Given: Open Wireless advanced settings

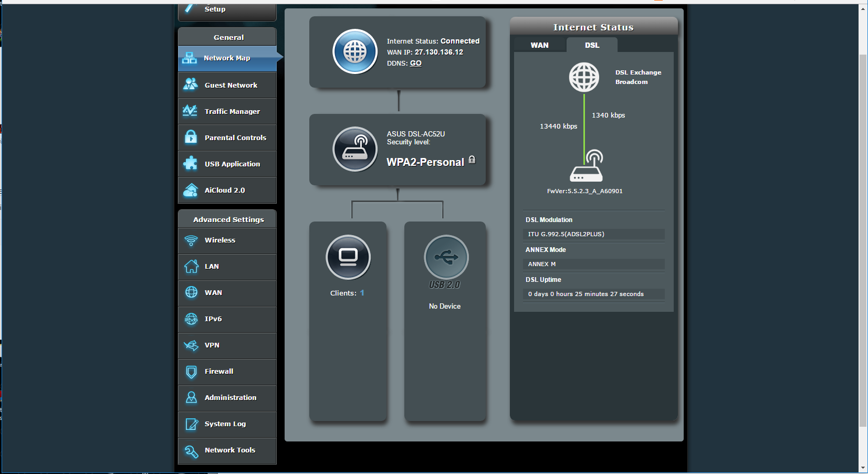Looking at the screenshot, I should point(227,240).
